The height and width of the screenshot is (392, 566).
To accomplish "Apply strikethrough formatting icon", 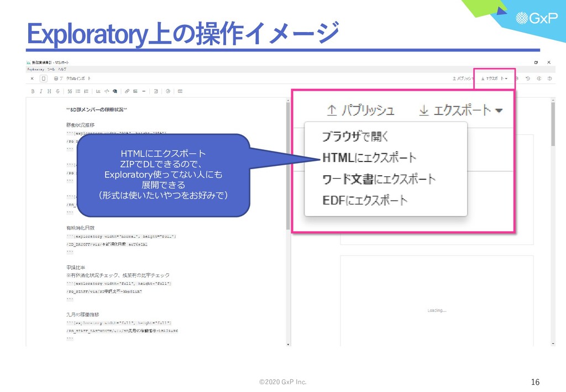I will [57, 91].
